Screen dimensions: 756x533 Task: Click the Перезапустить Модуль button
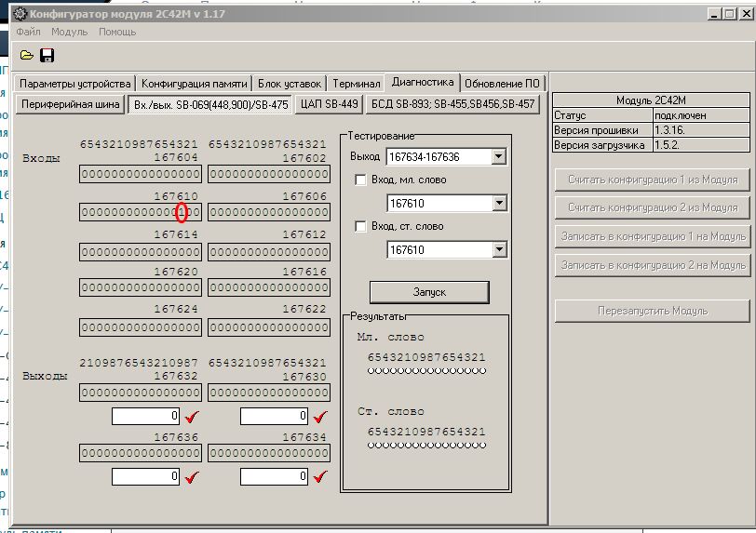(x=653, y=311)
